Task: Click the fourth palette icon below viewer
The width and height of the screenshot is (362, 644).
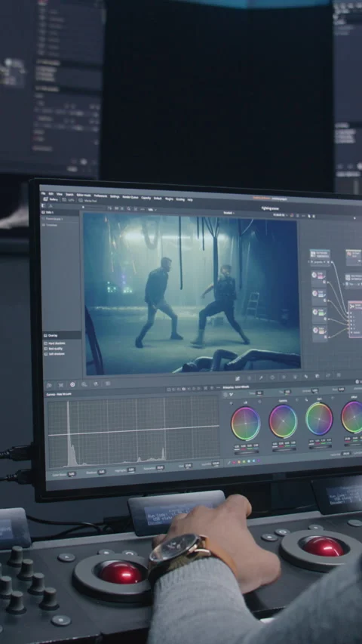Action: tap(84, 384)
